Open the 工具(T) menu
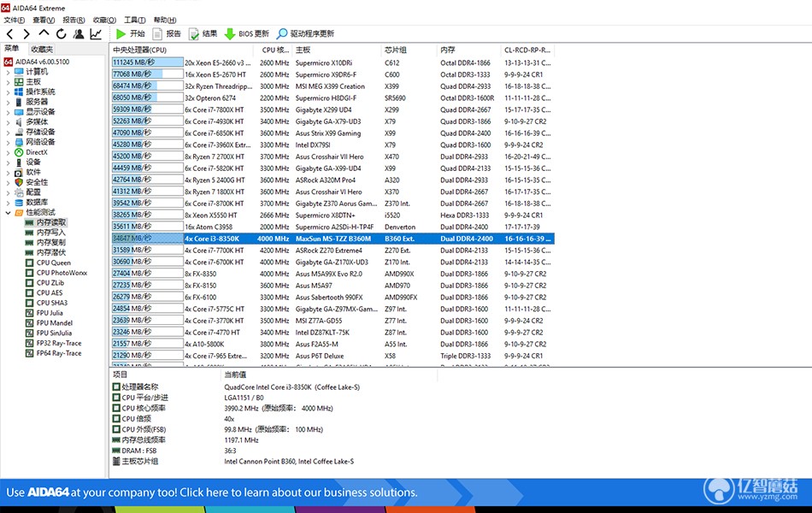Viewport: 812px width, 513px height. pyautogui.click(x=135, y=20)
